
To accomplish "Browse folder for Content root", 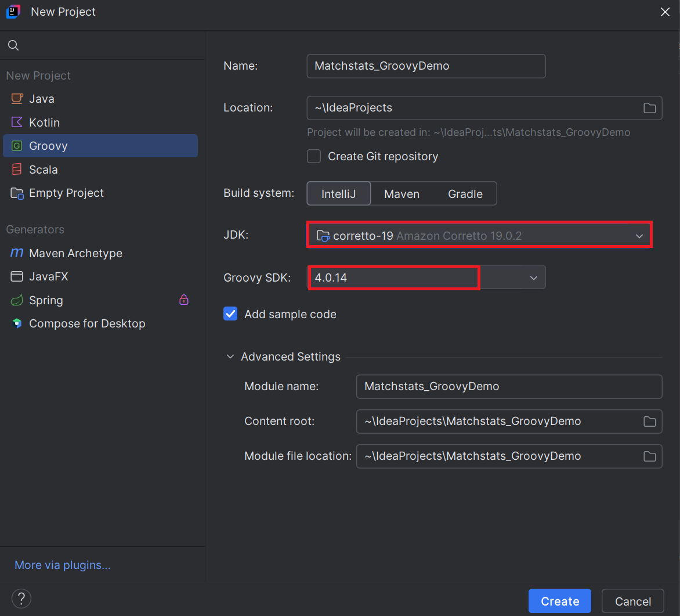I will tap(649, 421).
